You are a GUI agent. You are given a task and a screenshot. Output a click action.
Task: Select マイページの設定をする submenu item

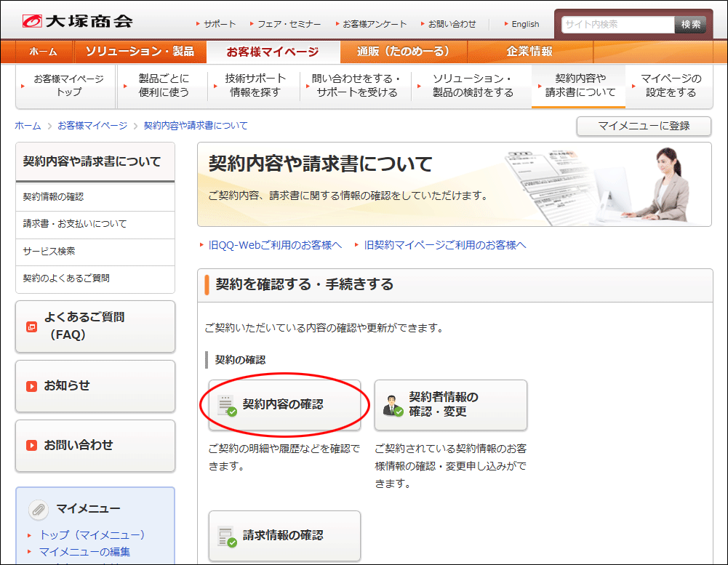click(671, 86)
